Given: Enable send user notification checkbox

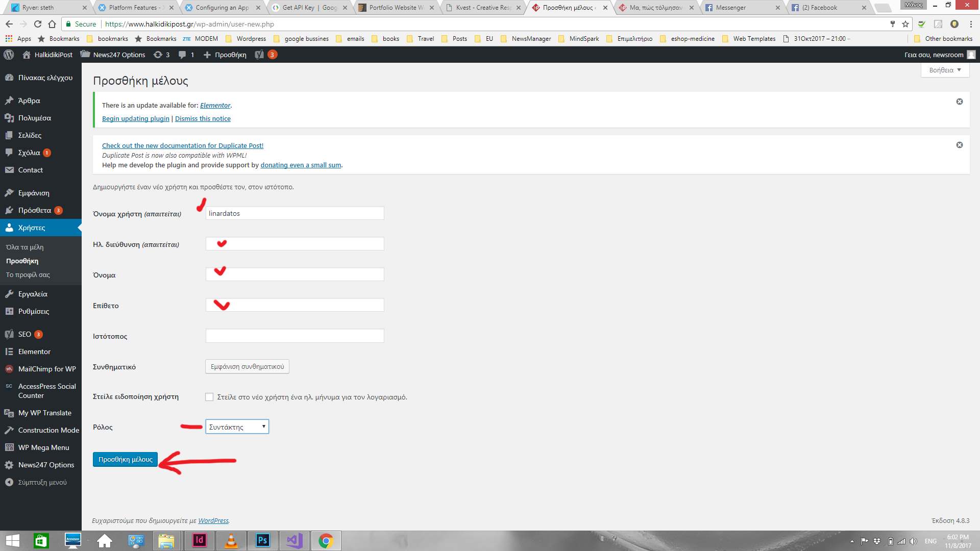Looking at the screenshot, I should (x=209, y=397).
